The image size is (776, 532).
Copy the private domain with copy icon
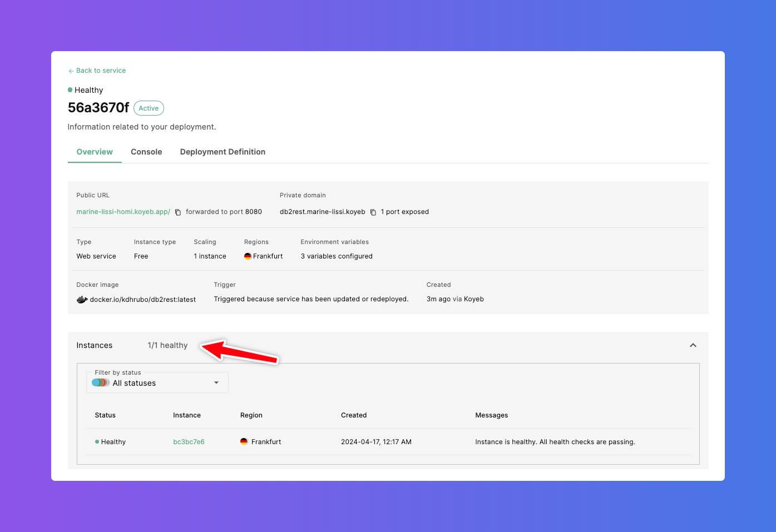(x=373, y=212)
